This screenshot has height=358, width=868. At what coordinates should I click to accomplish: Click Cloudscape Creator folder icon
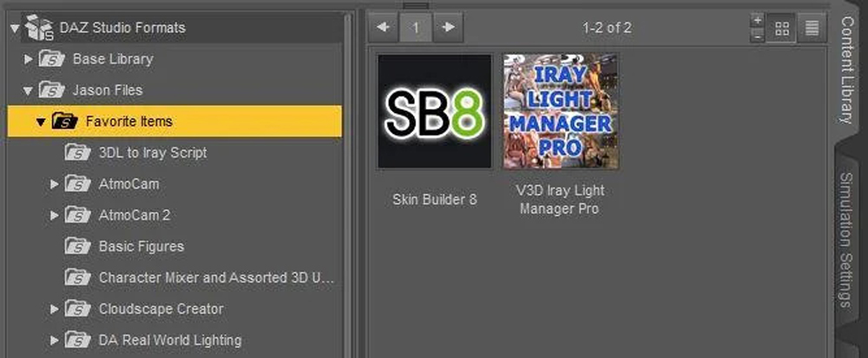77,308
